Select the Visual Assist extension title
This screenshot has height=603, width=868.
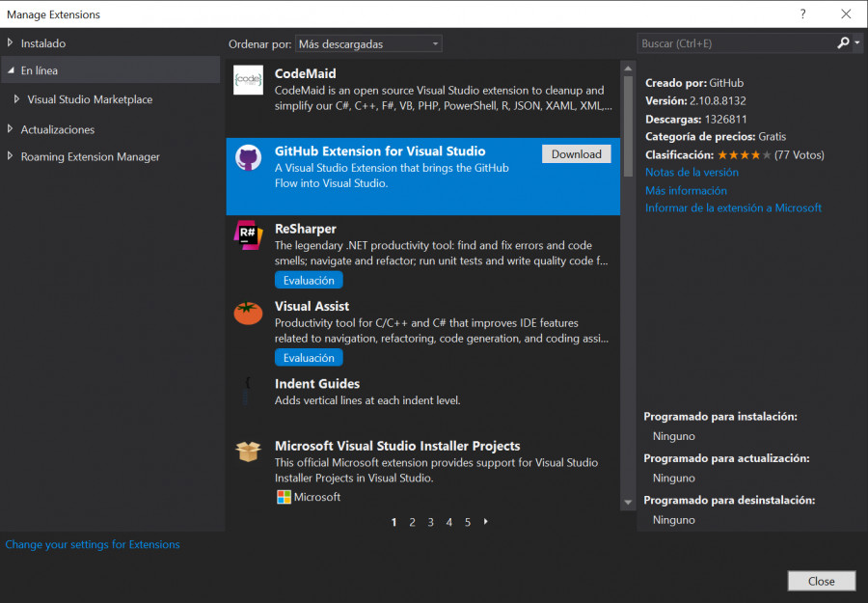(x=312, y=306)
